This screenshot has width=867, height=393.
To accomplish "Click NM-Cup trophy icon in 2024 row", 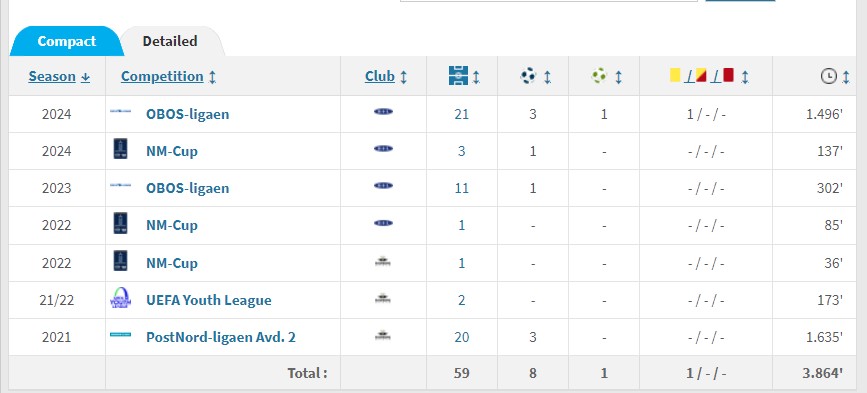I will tap(121, 149).
